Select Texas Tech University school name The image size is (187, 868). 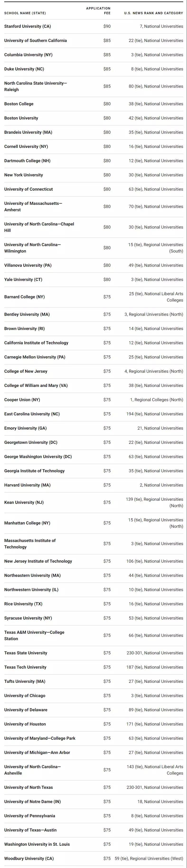coord(25,667)
